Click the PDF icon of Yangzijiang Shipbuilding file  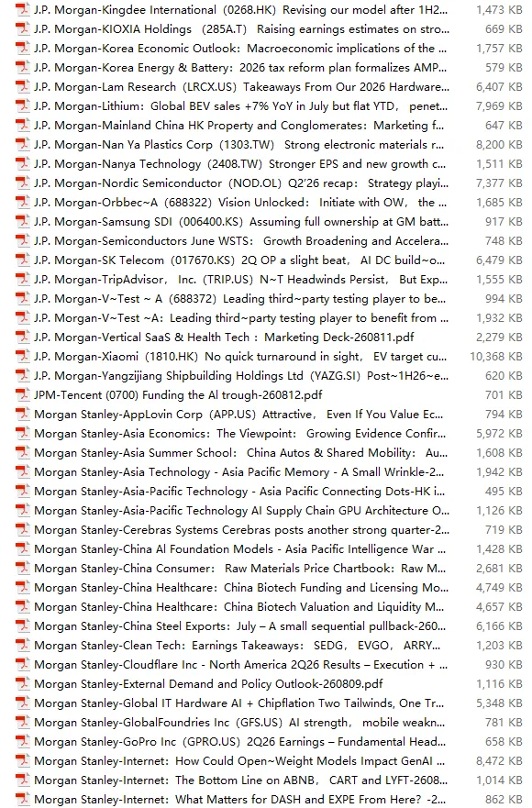(23, 376)
